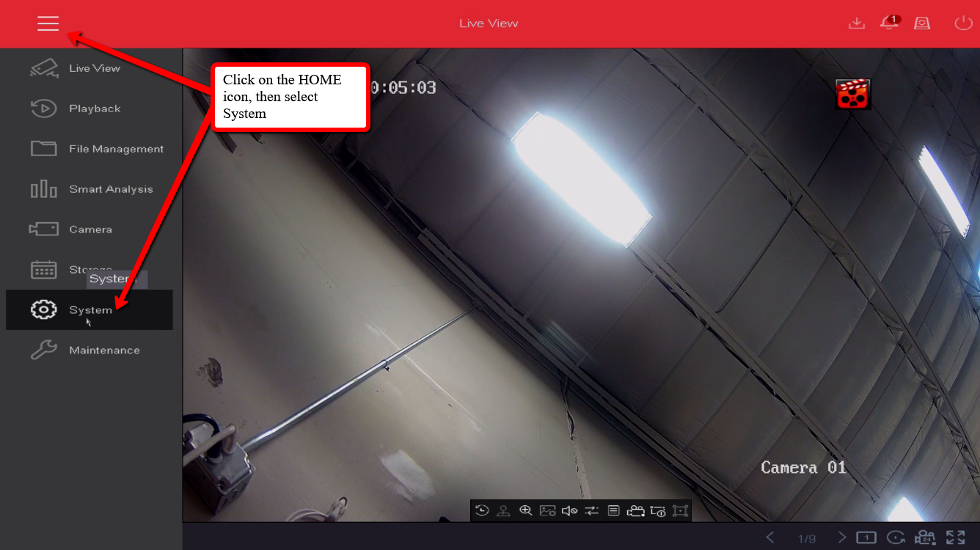Click Smart Analysis in the sidebar
980x550 pixels.
pyautogui.click(x=111, y=189)
